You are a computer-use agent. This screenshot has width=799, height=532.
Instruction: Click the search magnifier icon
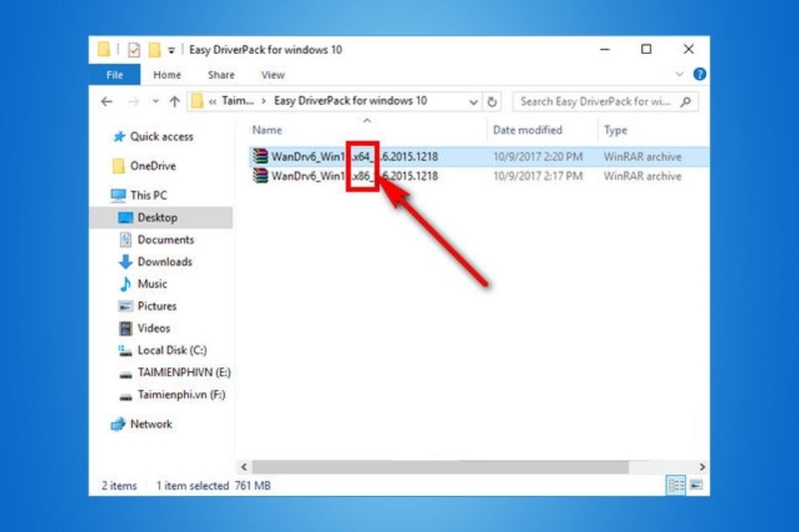686,101
